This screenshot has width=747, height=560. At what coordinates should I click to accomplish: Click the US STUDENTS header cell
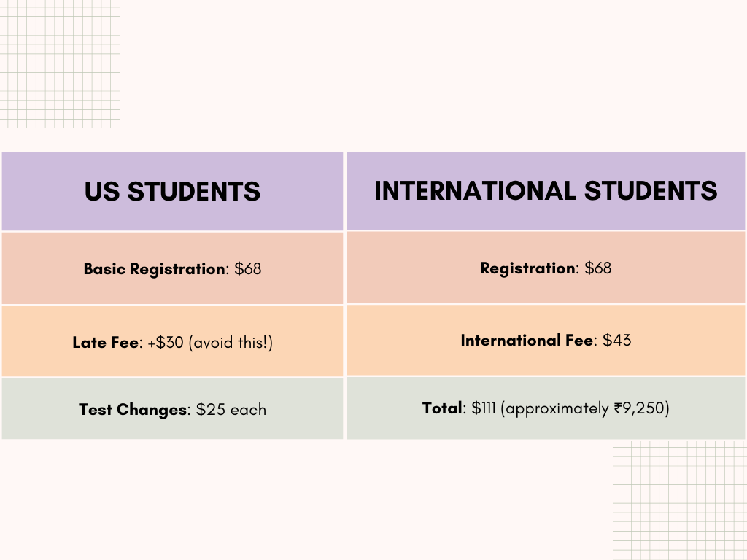coord(172,192)
